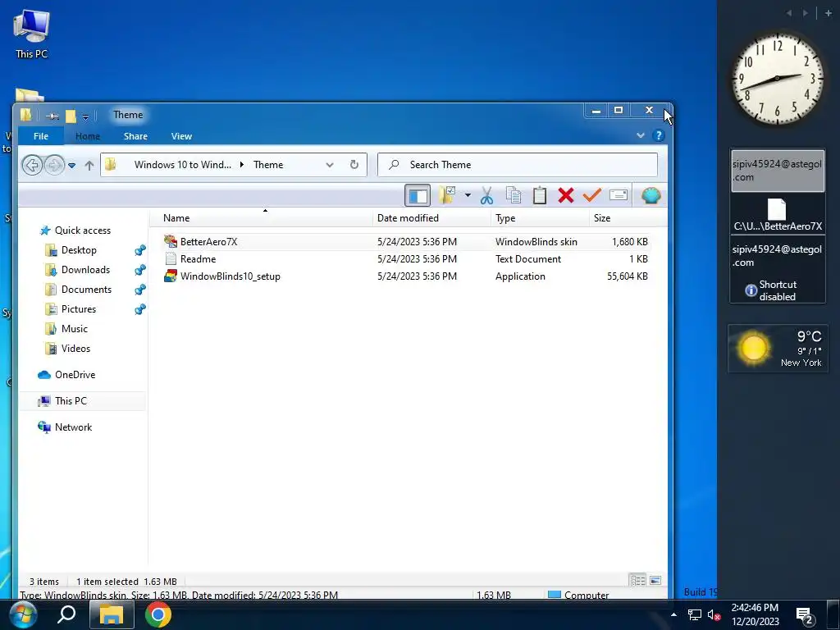Open the File ribbon tab
Viewport: 840px width, 630px height.
pos(41,136)
